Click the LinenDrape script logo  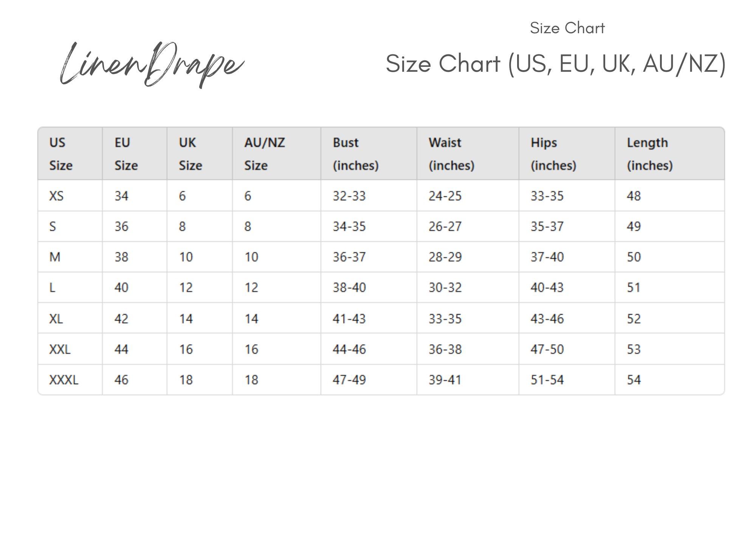coord(152,65)
